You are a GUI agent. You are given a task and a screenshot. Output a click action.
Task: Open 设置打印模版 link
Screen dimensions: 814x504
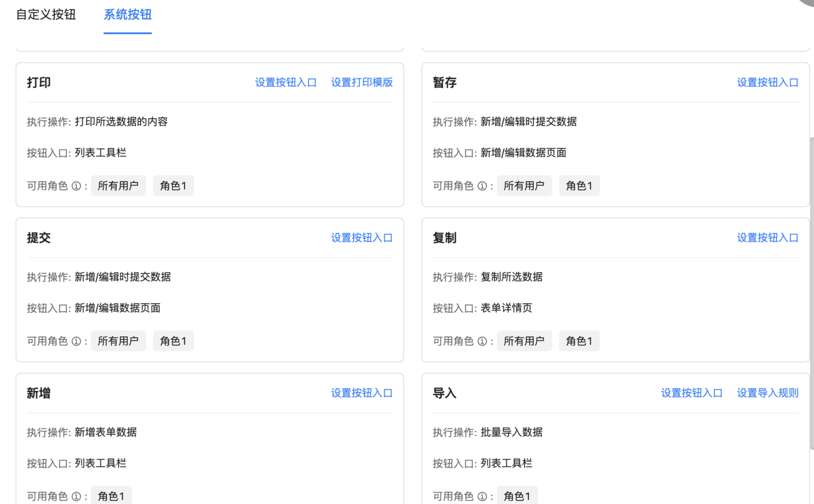point(362,82)
